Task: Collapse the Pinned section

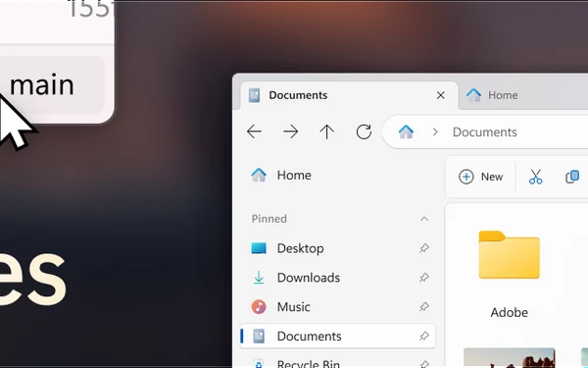Action: click(x=424, y=219)
